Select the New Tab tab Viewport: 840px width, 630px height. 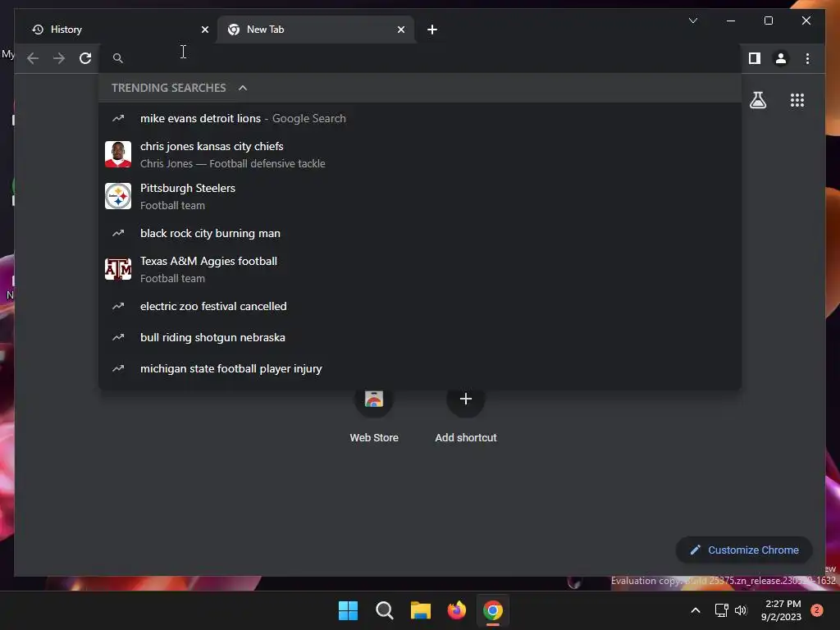(x=316, y=30)
